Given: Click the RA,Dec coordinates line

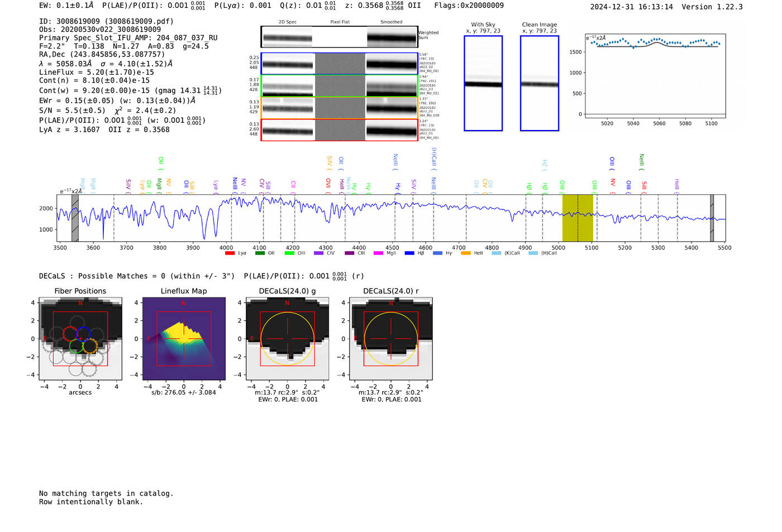Looking at the screenshot, I should click(102, 54).
